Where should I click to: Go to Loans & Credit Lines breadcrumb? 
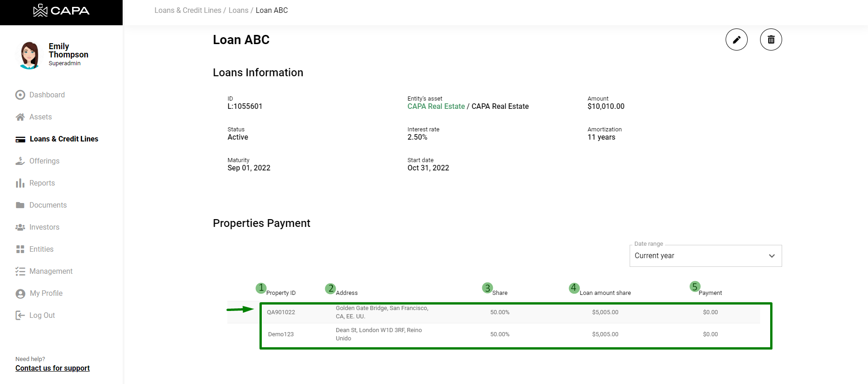[x=188, y=11]
